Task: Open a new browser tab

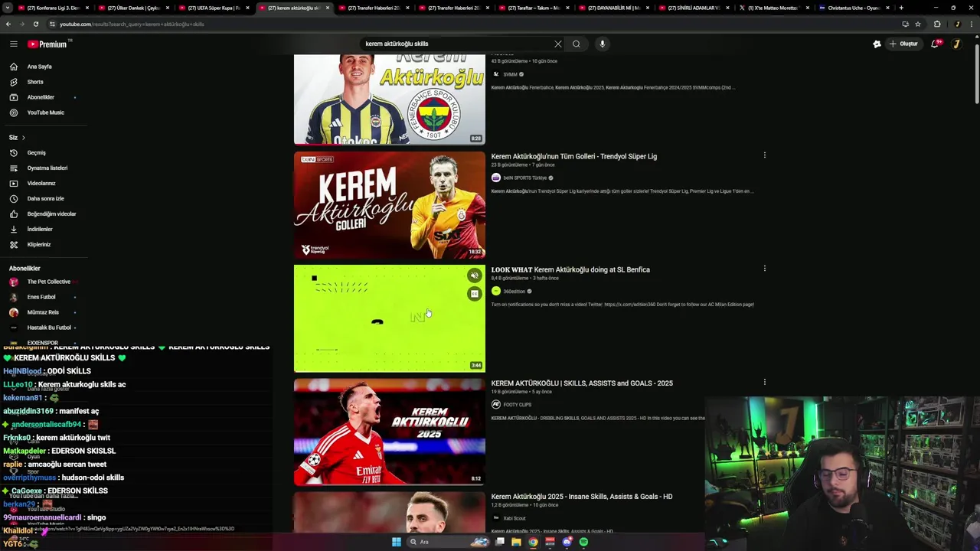Action: coord(901,8)
